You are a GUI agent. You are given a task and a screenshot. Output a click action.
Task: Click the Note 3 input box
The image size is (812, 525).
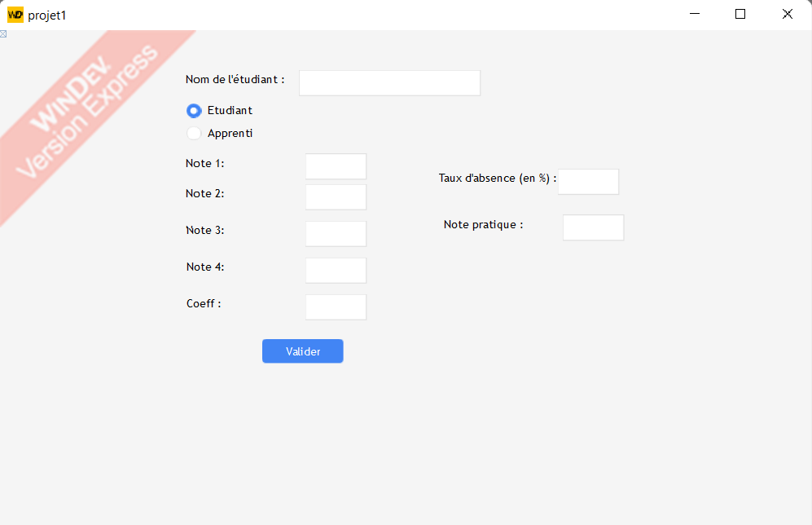[336, 233]
